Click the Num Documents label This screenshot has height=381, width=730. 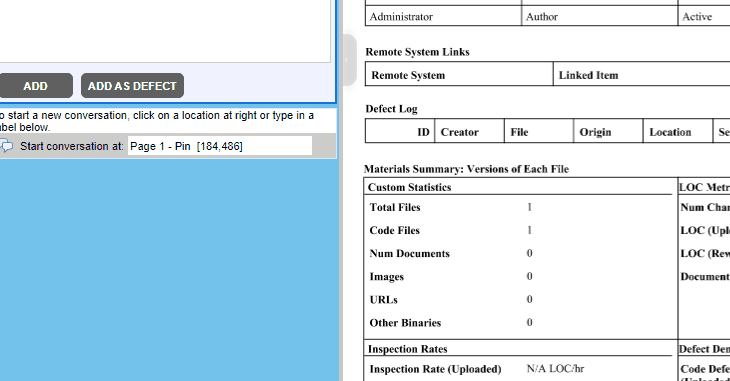pyautogui.click(x=409, y=253)
